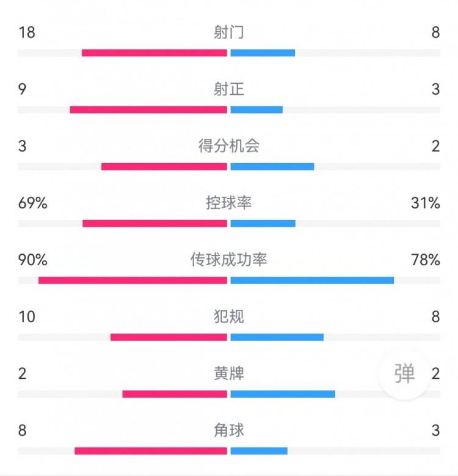Click the blue bar under 传球成功率
The image size is (458, 476).
(x=312, y=280)
